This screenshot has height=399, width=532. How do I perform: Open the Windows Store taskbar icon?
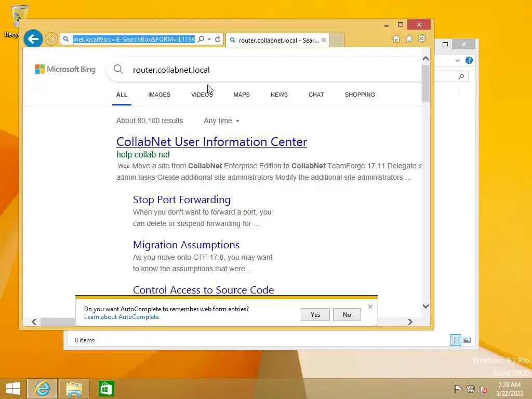(x=106, y=389)
